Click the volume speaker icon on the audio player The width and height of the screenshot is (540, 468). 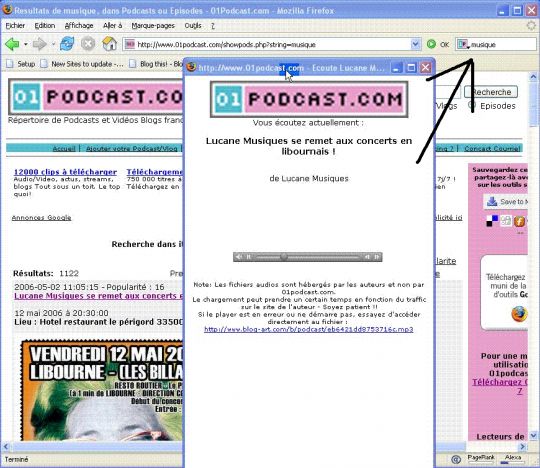[x=239, y=257]
